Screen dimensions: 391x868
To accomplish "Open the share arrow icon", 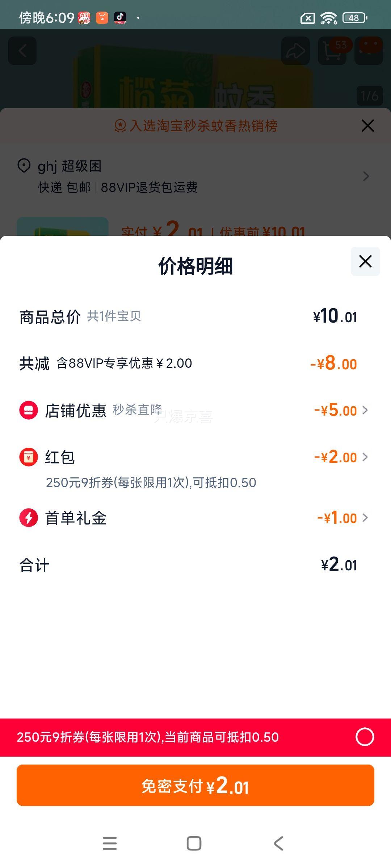I will (x=295, y=51).
